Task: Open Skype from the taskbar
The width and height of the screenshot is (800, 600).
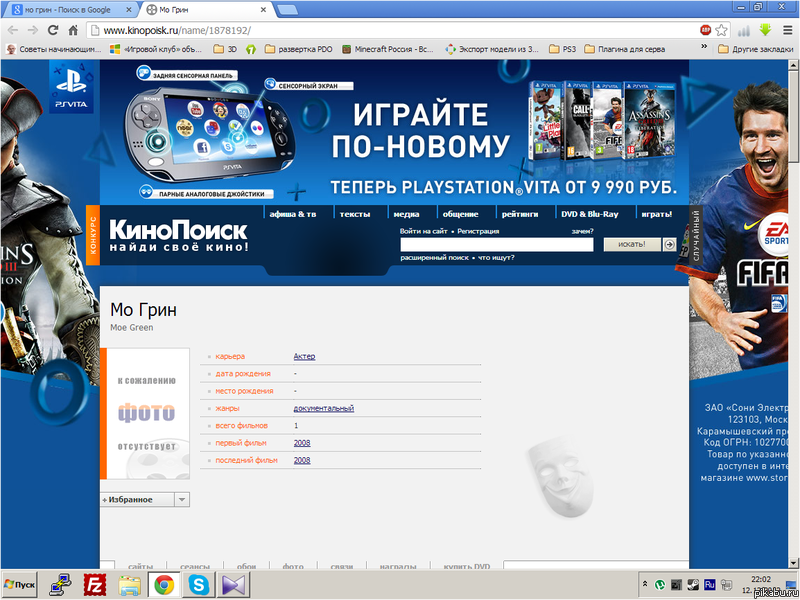Action: point(198,585)
